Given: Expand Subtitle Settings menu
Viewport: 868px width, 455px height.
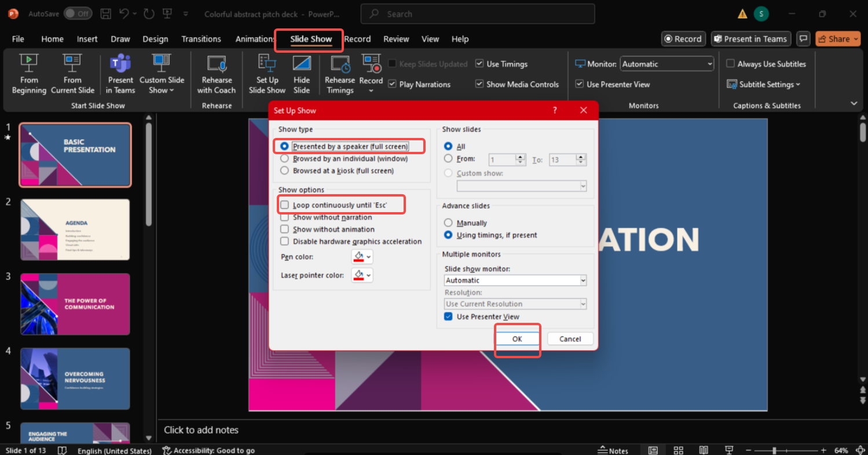Looking at the screenshot, I should point(764,85).
